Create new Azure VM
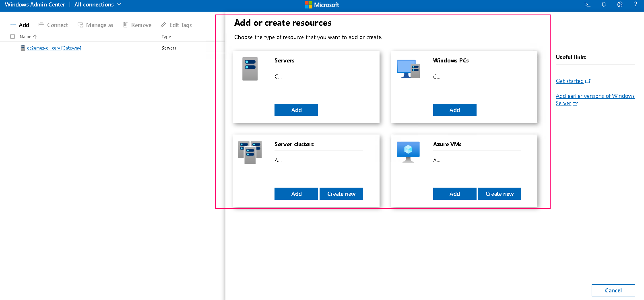The width and height of the screenshot is (644, 300). 500,194
